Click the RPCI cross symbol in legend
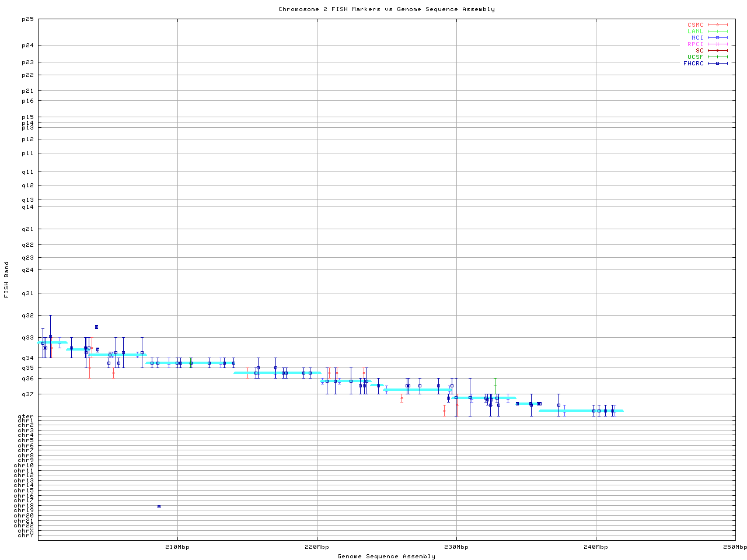The image size is (747, 560). 717,44
